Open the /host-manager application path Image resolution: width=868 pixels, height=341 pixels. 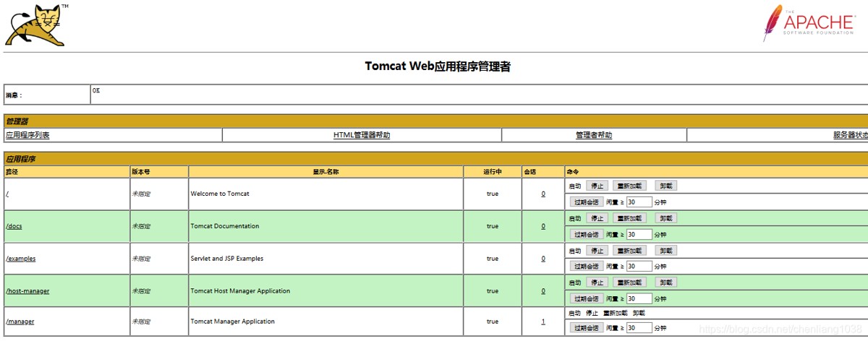click(x=27, y=291)
